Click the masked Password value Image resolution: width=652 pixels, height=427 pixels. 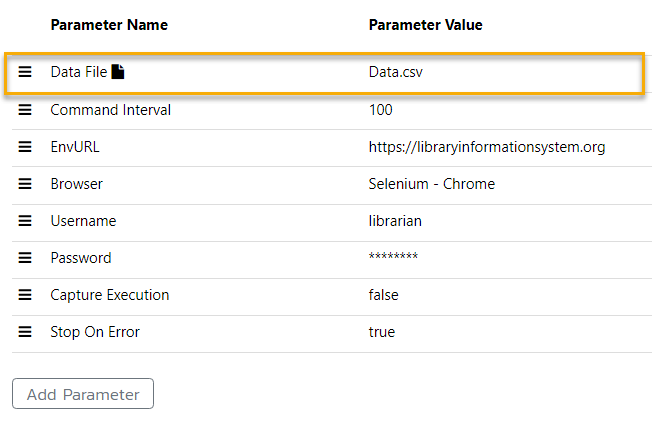393,258
